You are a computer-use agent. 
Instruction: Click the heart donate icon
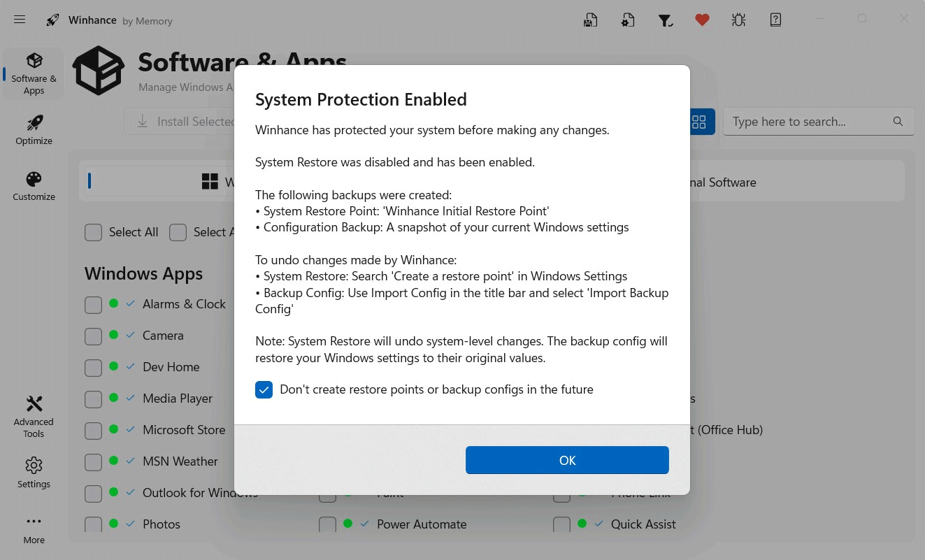702,20
